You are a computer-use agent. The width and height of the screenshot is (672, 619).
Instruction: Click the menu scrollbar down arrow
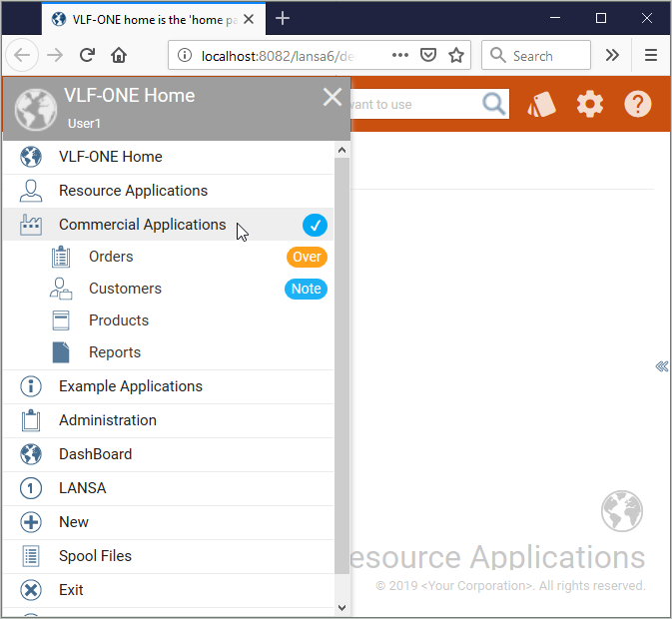[342, 608]
